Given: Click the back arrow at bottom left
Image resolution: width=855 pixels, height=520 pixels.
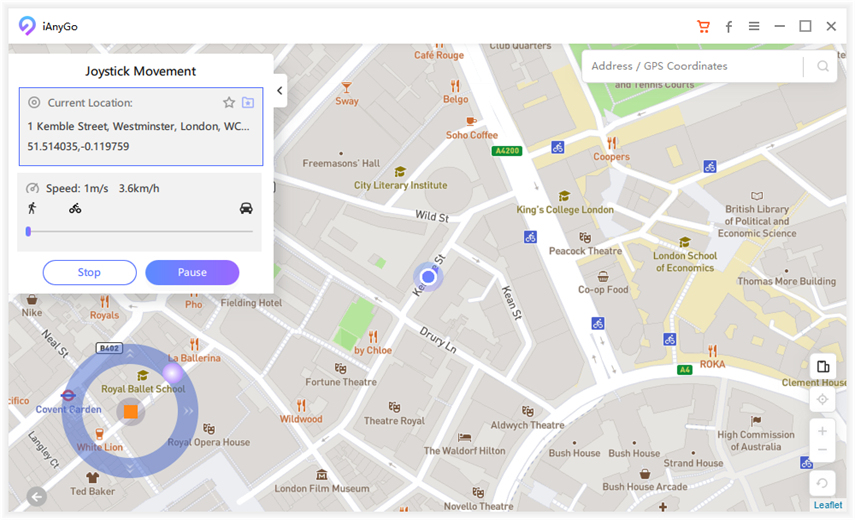Looking at the screenshot, I should click(37, 497).
